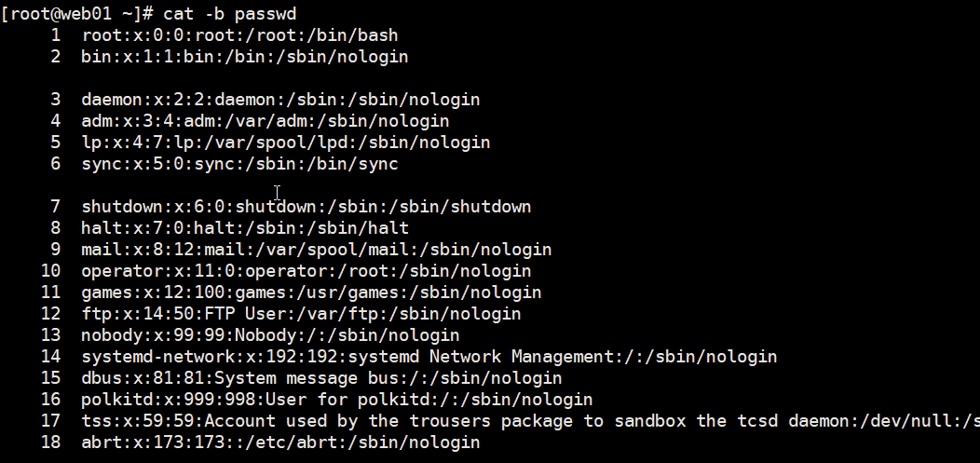The width and height of the screenshot is (980, 463).
Task: Click the lp:x:4:7 spool line
Action: 286,143
